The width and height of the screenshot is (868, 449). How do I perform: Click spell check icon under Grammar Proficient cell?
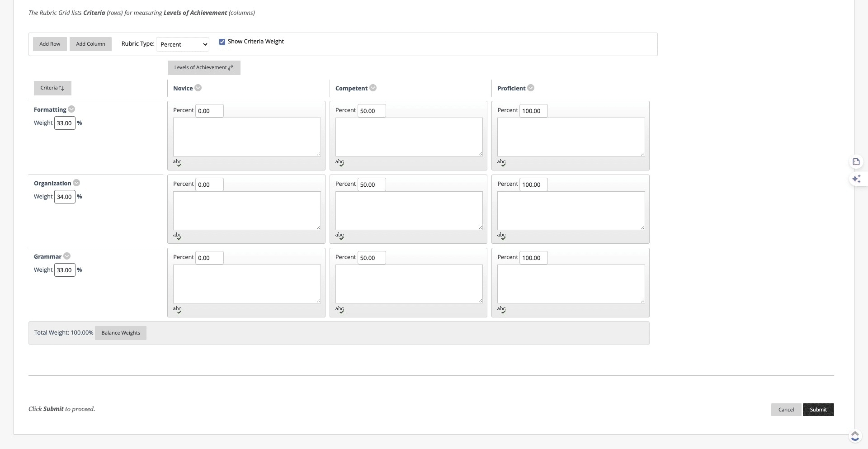click(x=501, y=310)
